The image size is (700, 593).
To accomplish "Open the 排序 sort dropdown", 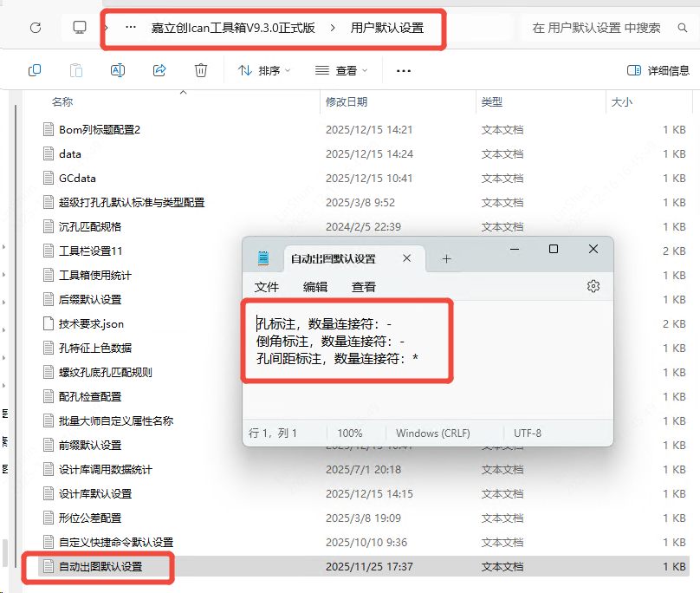I will tap(264, 70).
